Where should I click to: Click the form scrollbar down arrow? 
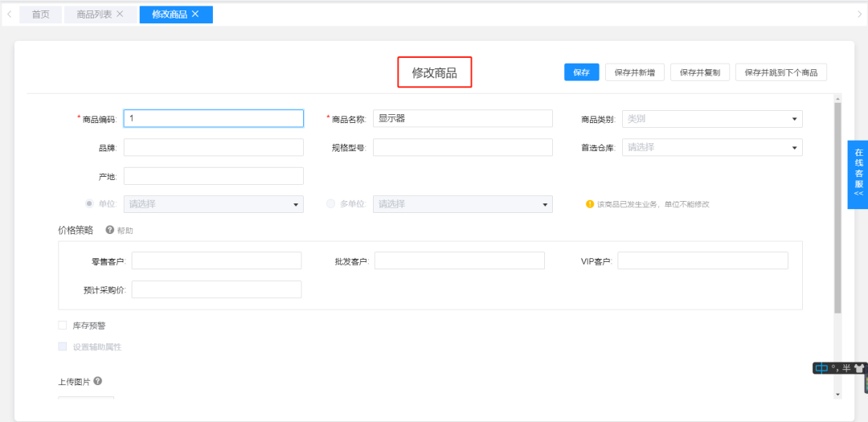pos(837,395)
